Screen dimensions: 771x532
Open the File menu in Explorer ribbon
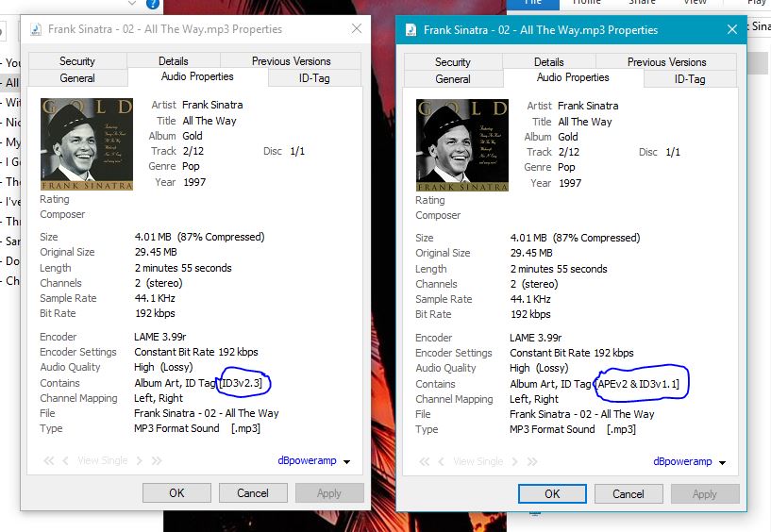[536, 3]
